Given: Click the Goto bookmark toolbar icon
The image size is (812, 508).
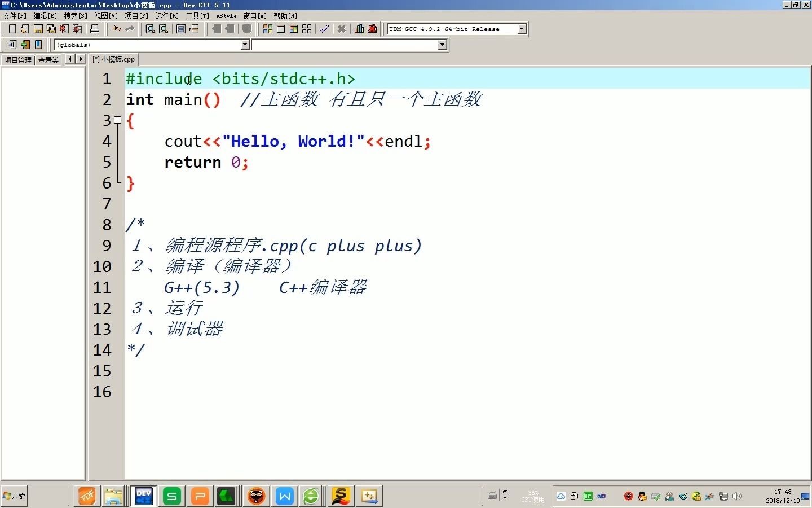Looking at the screenshot, I should (x=230, y=29).
